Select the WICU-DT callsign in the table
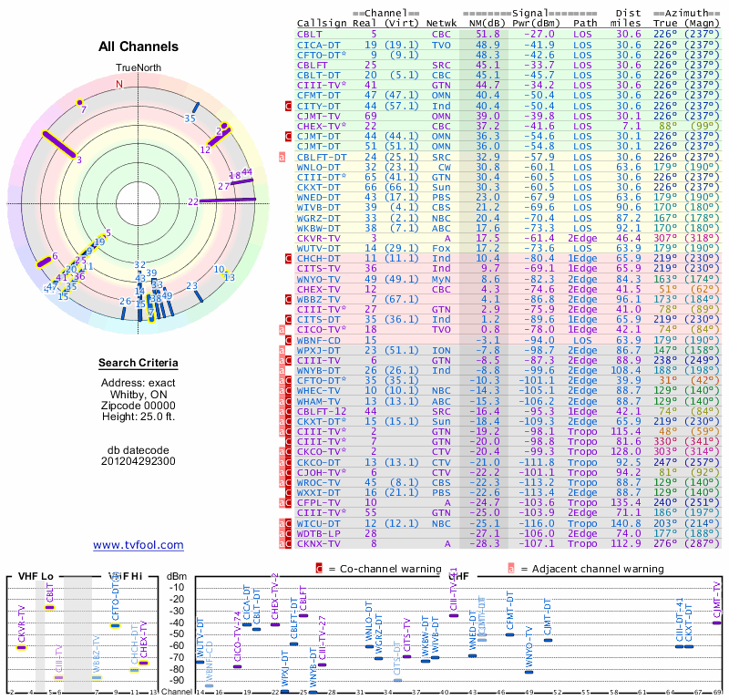 319,523
